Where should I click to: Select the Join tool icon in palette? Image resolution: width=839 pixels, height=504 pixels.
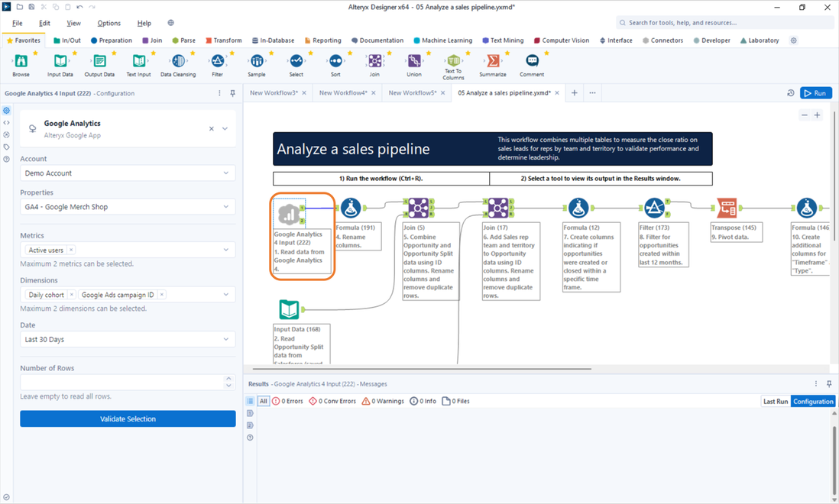pyautogui.click(x=374, y=61)
